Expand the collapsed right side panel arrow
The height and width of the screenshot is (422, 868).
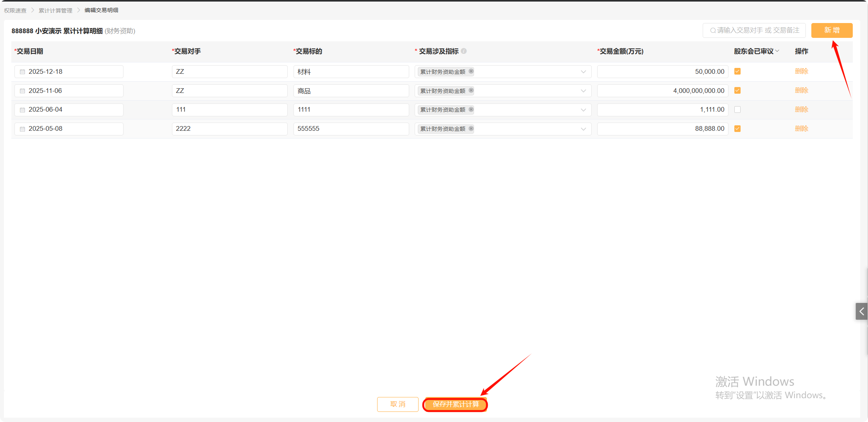click(861, 312)
